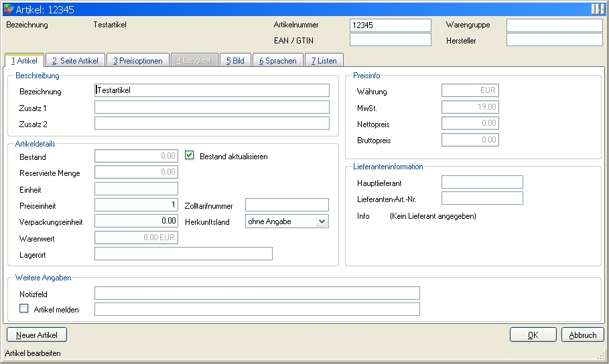Viewport: 609px width, 364px height.
Task: Click into the Zusatz 1 field
Action: 212,107
